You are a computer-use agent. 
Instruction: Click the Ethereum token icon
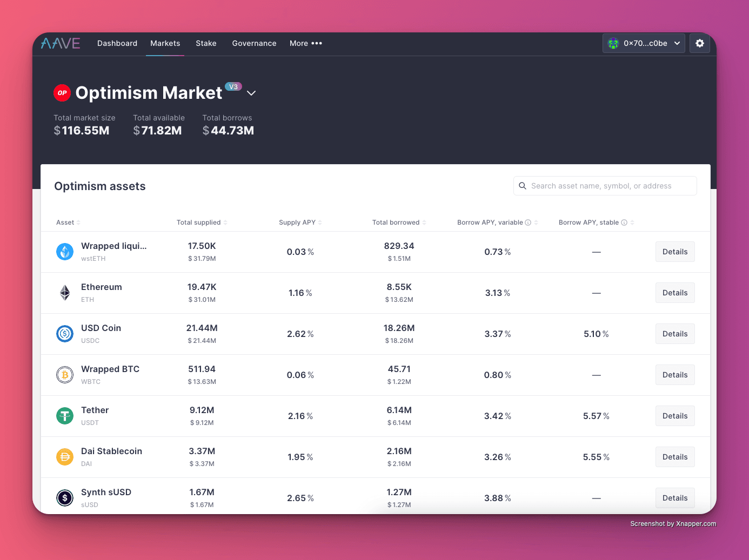point(65,293)
